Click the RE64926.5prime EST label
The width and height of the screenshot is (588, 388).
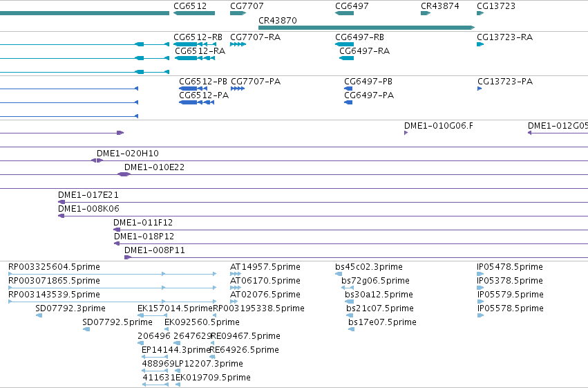tap(244, 351)
